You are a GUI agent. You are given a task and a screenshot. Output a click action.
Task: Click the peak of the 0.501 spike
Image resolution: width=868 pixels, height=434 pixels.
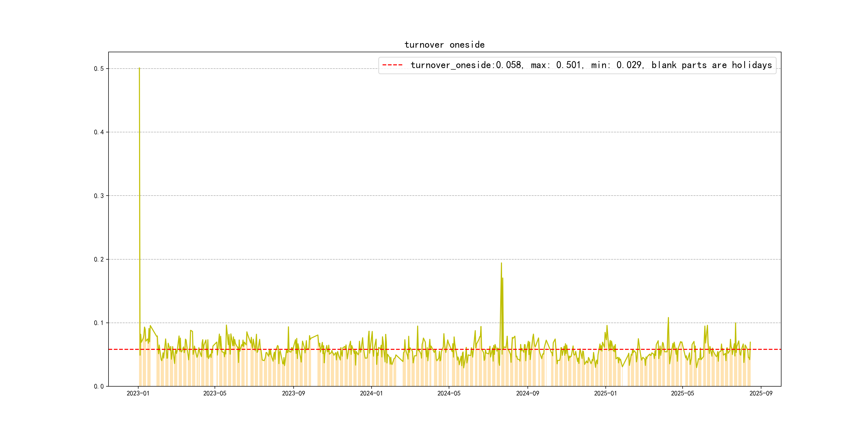(x=139, y=68)
